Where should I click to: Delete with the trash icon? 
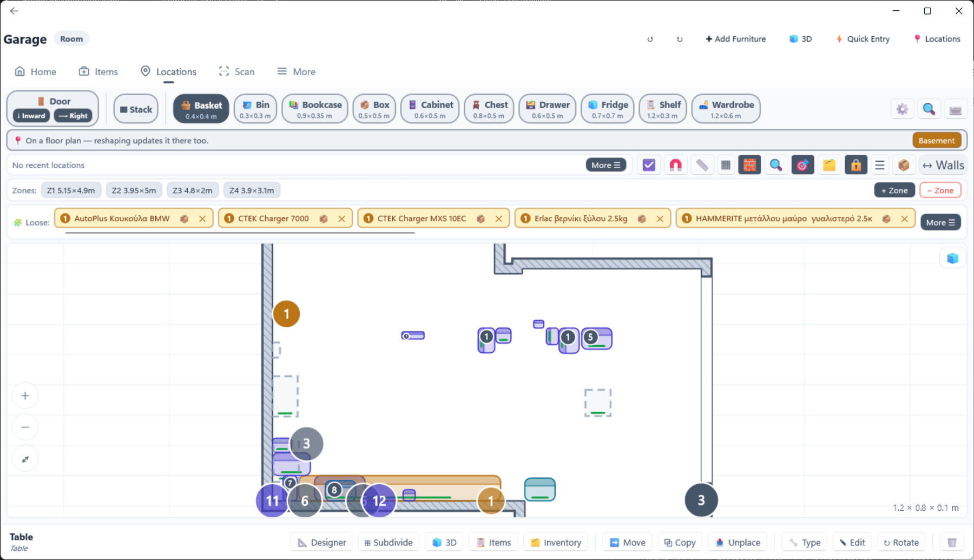pyautogui.click(x=952, y=542)
